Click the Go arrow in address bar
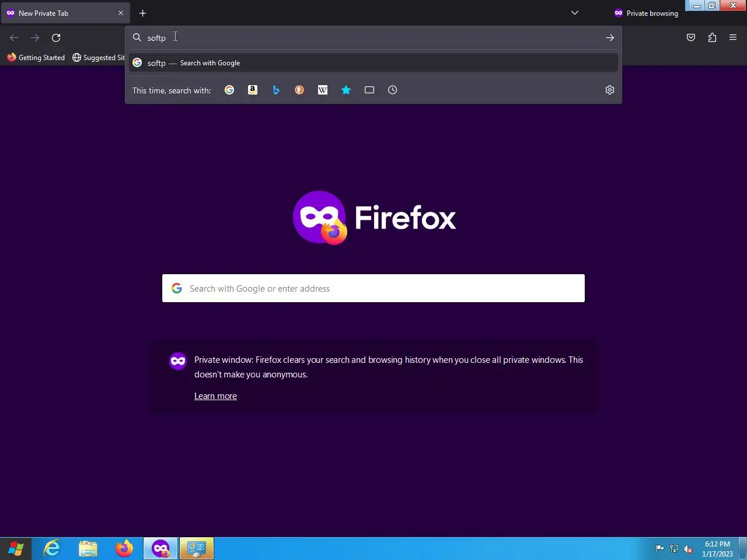The height and width of the screenshot is (560, 747). 610,38
